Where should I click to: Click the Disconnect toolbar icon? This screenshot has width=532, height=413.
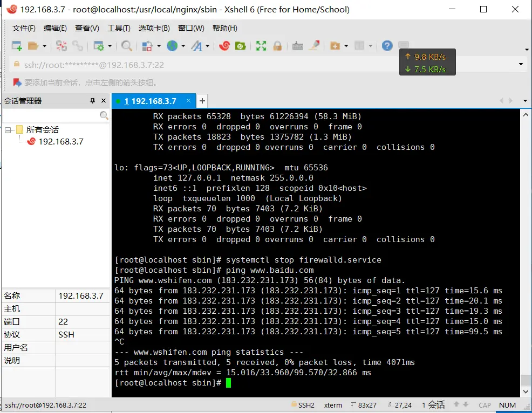(x=62, y=46)
